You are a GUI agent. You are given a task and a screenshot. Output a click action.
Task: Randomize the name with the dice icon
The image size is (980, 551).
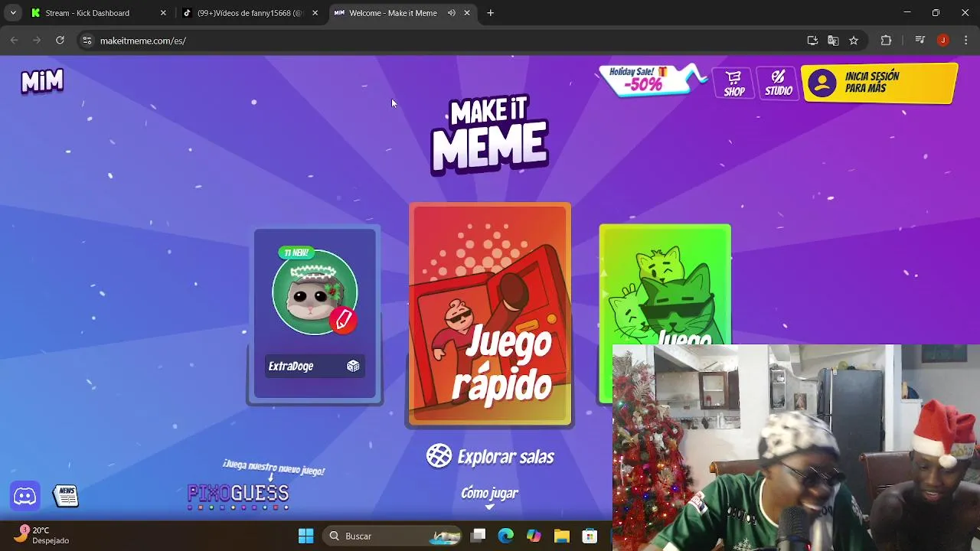click(x=353, y=366)
